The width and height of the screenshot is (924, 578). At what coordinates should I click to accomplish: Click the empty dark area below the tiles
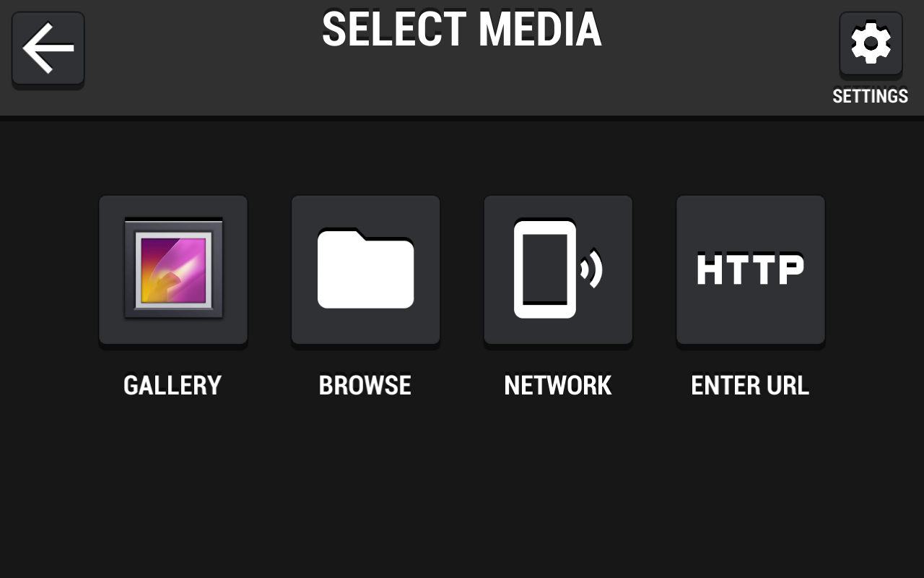462,491
